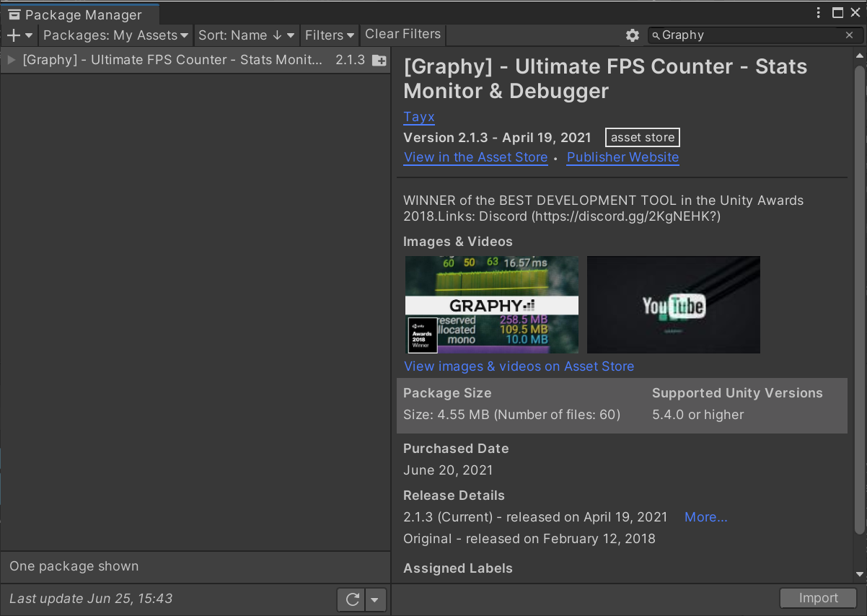Click More... in Release Details

coord(705,517)
